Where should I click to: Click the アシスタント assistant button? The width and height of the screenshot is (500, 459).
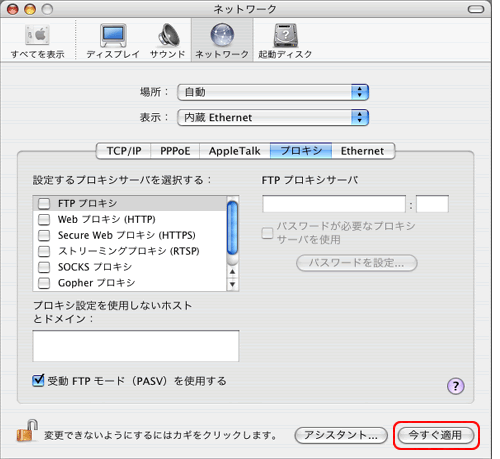point(341,435)
